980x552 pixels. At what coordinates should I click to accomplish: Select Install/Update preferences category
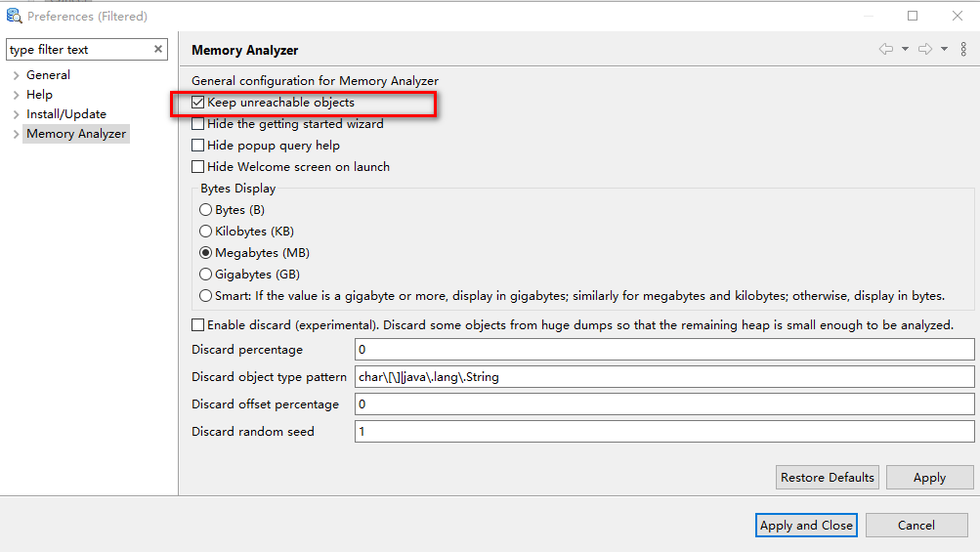[x=66, y=113]
